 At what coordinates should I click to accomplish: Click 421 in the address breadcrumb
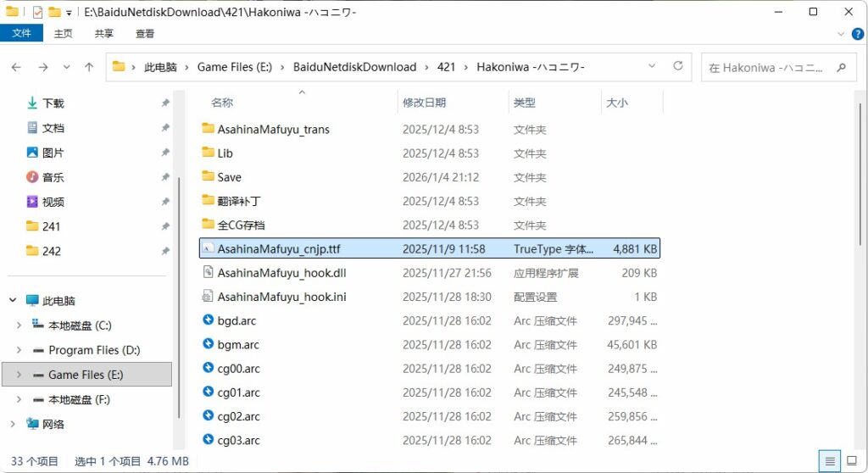click(446, 67)
